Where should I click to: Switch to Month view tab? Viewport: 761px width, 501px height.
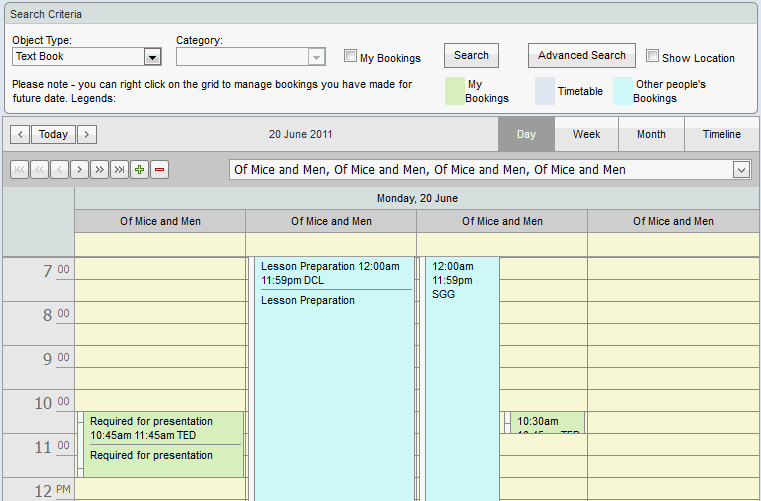click(651, 134)
